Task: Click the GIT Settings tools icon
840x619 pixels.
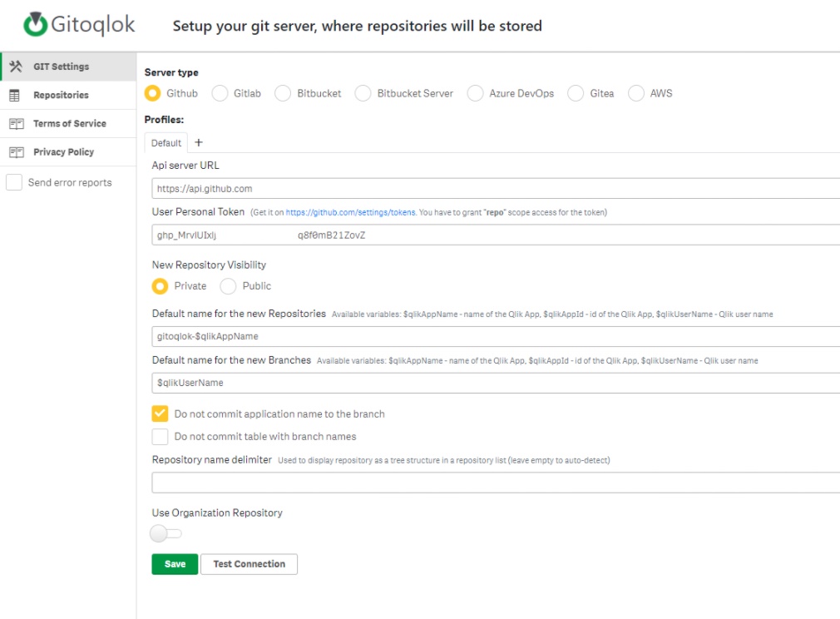Action: (16, 67)
